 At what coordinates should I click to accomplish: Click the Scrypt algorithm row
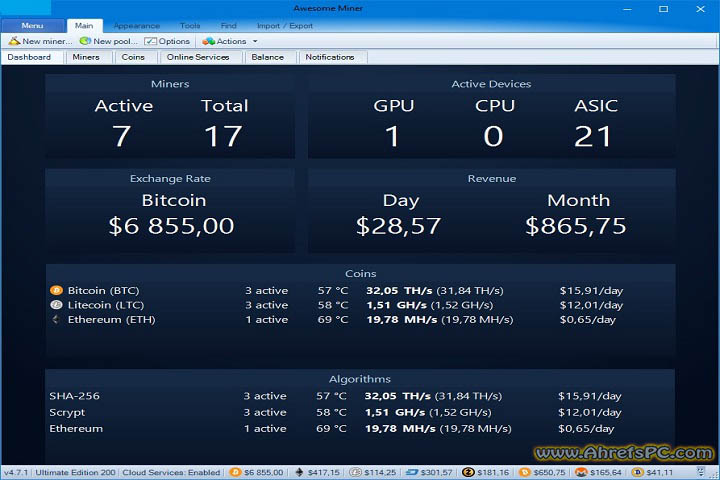tap(360, 412)
